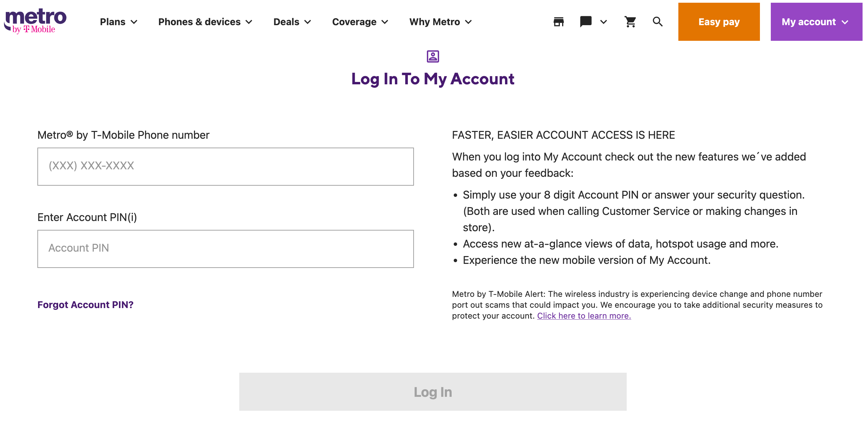This screenshot has height=423, width=868.
Task: Select the Coverage menu item
Action: coord(360,21)
